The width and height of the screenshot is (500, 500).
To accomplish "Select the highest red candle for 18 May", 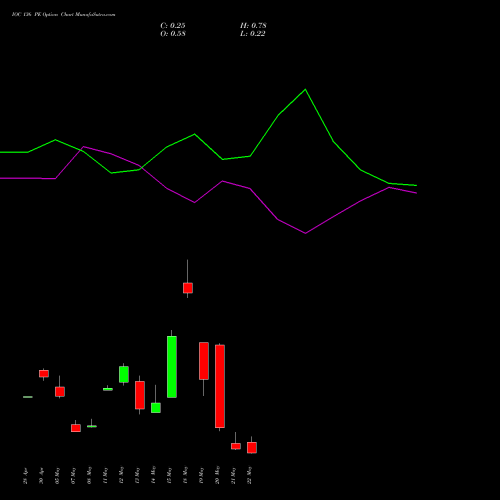I will click(188, 288).
